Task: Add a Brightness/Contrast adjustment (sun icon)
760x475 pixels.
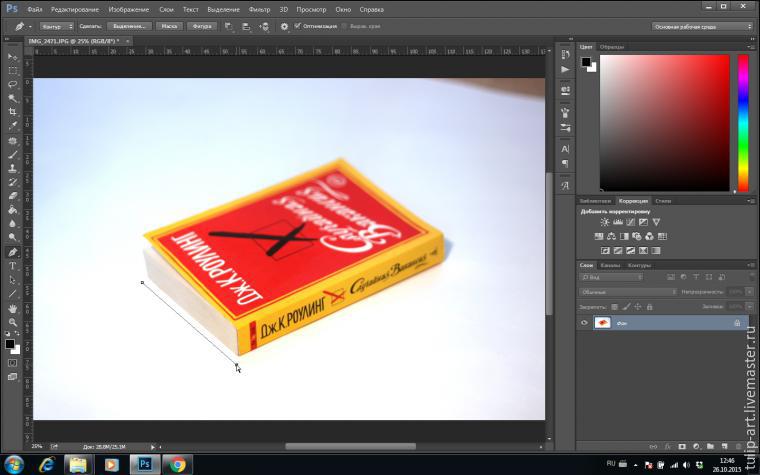Action: 604,222
